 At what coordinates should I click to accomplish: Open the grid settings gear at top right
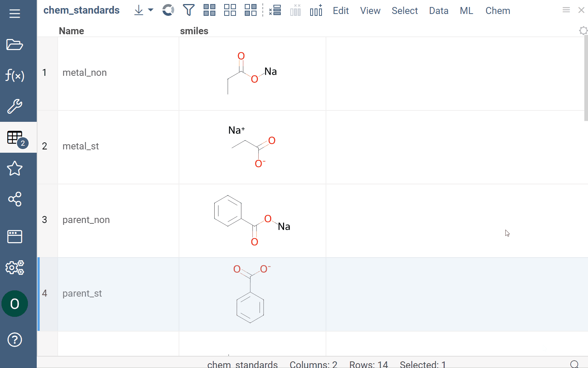[583, 31]
